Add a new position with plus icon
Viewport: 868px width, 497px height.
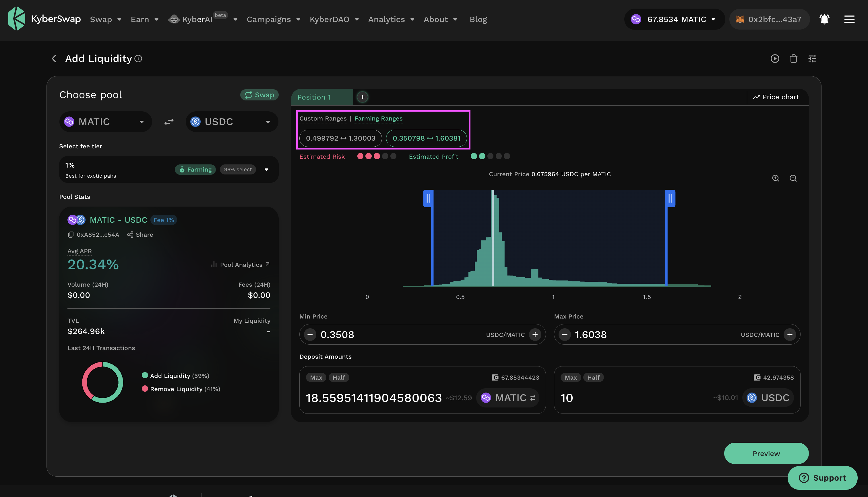pyautogui.click(x=363, y=97)
